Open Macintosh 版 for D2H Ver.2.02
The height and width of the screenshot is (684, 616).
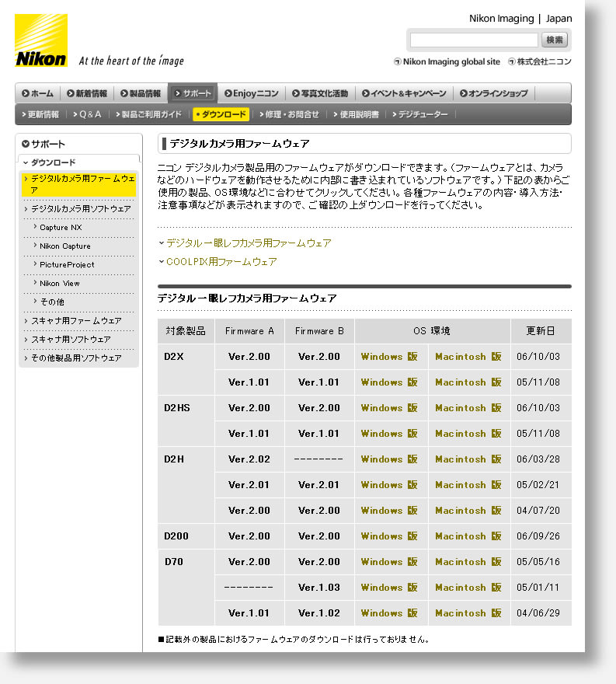tap(468, 460)
